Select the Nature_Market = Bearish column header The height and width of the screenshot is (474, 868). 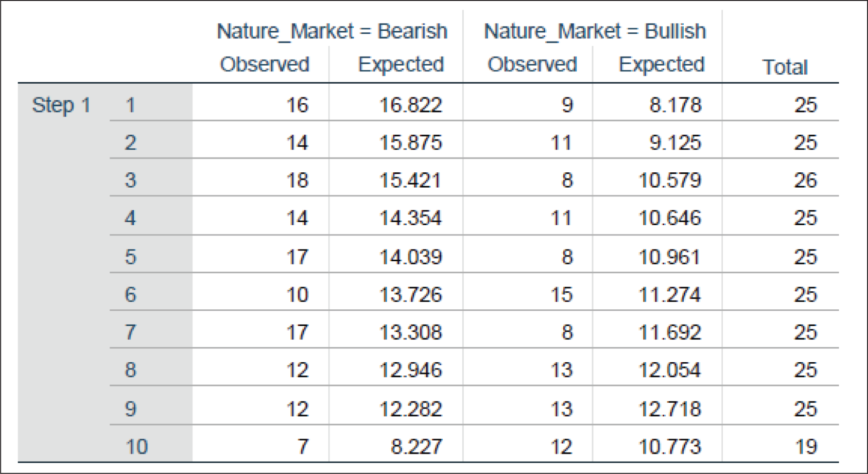(332, 32)
